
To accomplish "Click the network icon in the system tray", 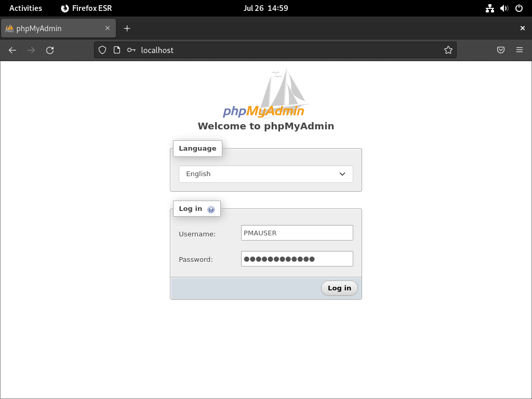I will coord(489,8).
